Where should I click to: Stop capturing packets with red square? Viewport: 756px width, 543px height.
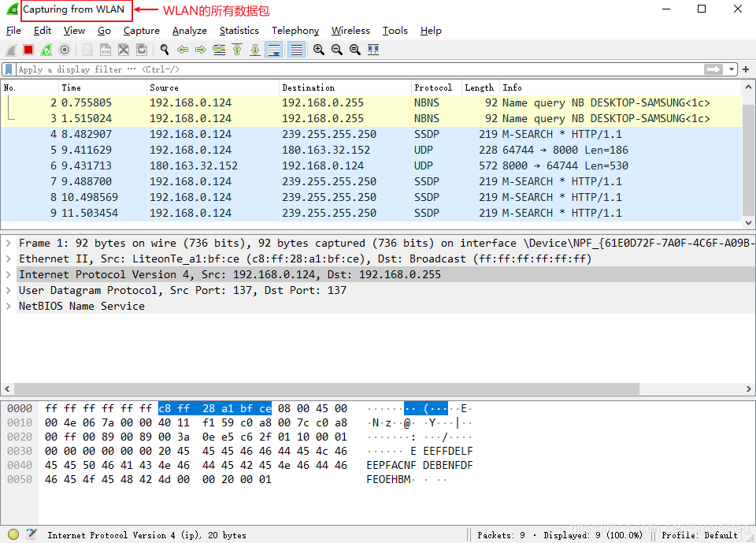tap(28, 50)
